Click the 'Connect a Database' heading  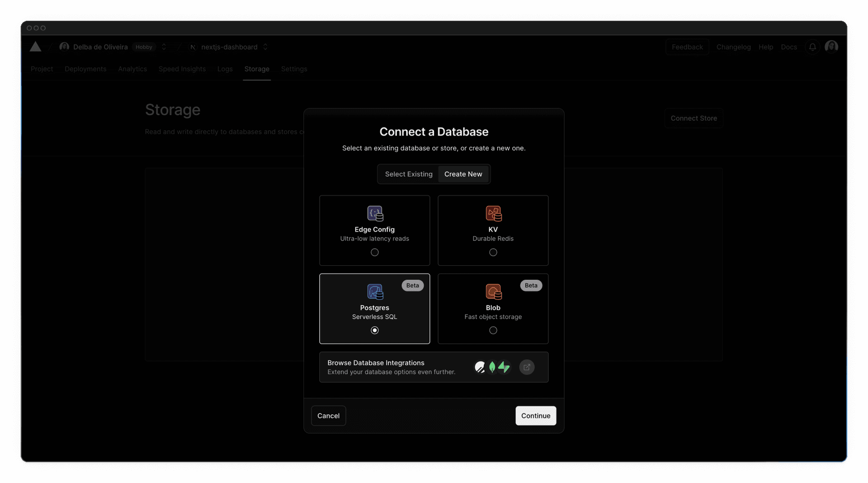pos(434,131)
